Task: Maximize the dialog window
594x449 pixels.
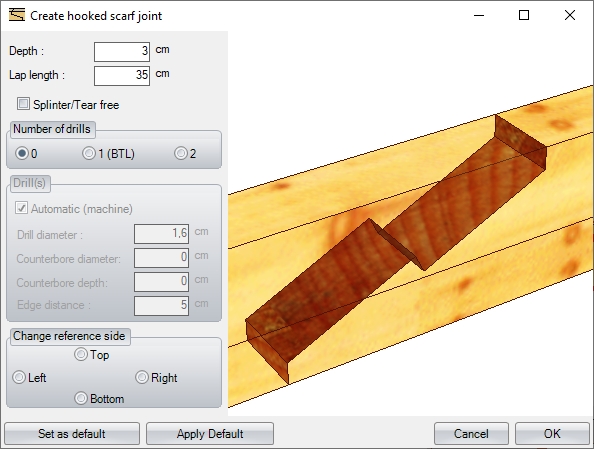Action: [x=524, y=16]
